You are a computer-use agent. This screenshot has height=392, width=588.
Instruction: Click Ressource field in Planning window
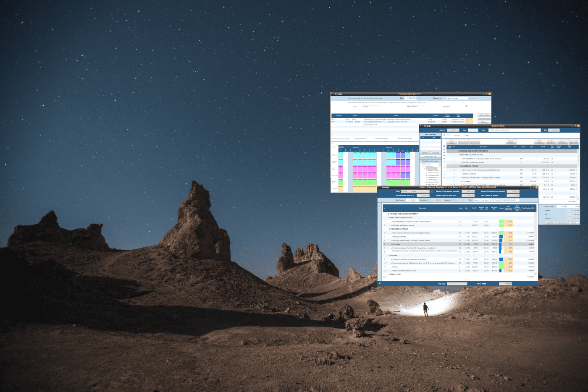pyautogui.click(x=456, y=98)
